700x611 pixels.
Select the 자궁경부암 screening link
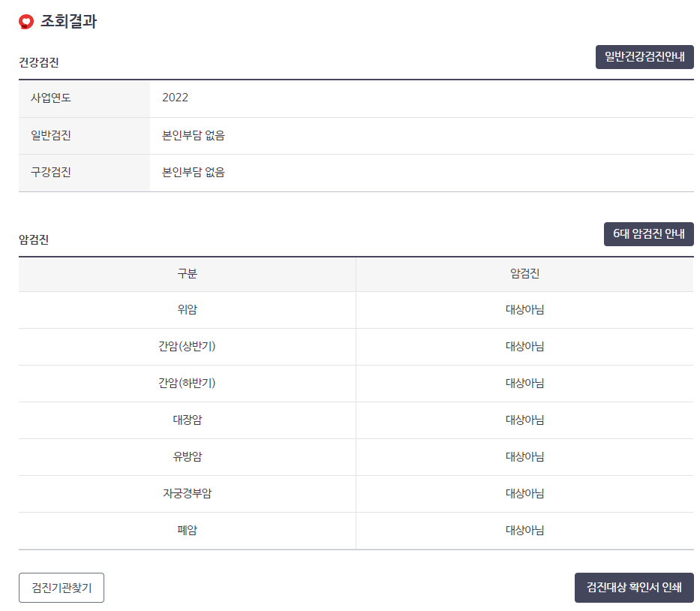(186, 493)
